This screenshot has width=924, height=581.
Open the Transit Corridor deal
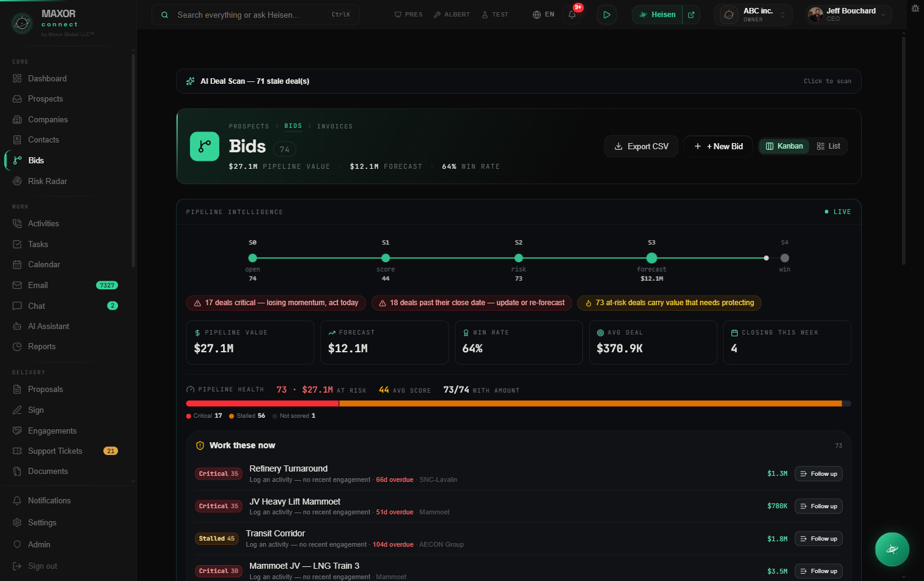pyautogui.click(x=275, y=533)
